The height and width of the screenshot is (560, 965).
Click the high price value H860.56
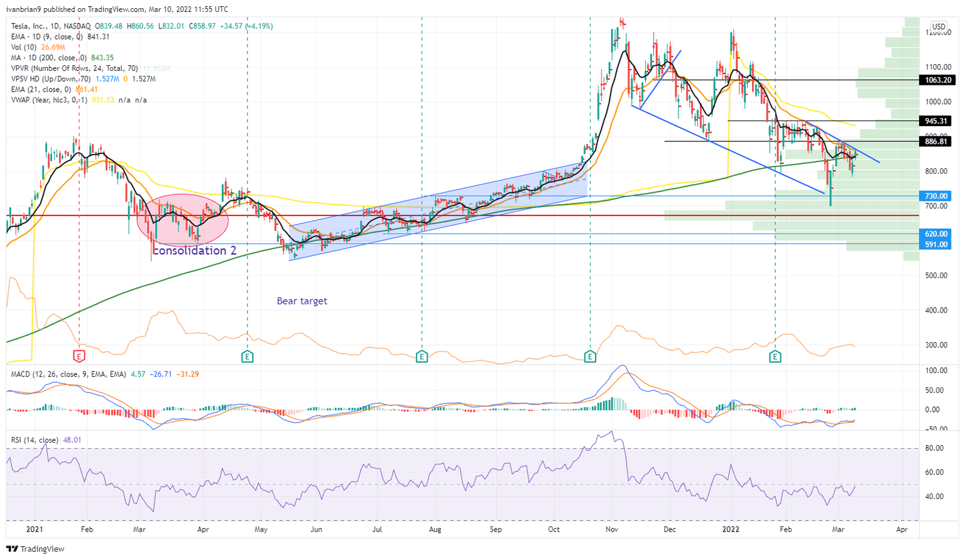pyautogui.click(x=140, y=26)
